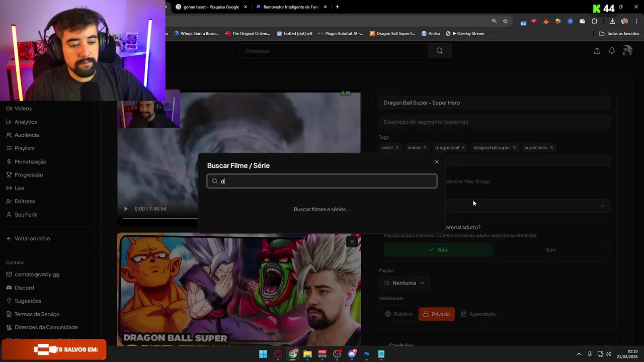The height and width of the screenshot is (362, 644).
Task: Select Não for adult material
Action: (x=438, y=250)
